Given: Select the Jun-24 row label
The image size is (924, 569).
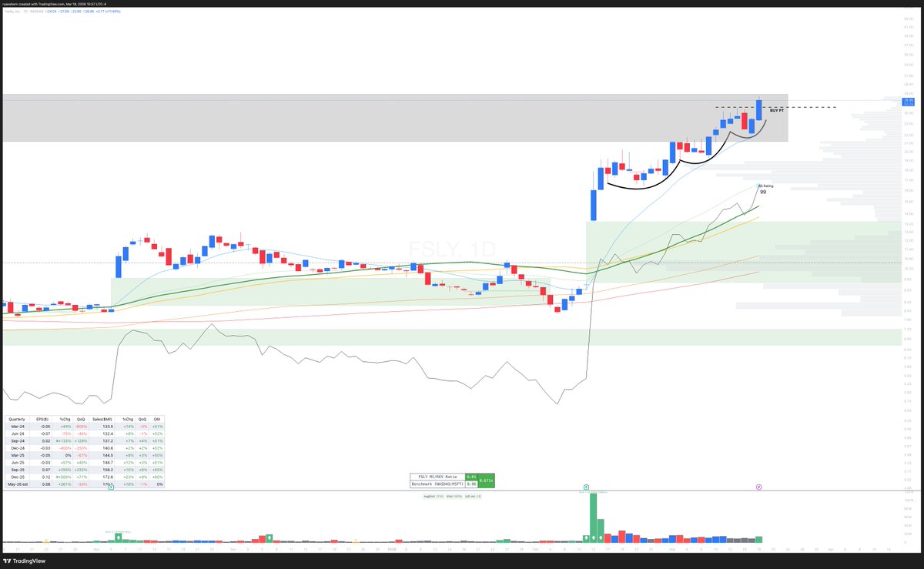Looking at the screenshot, I should [x=18, y=433].
